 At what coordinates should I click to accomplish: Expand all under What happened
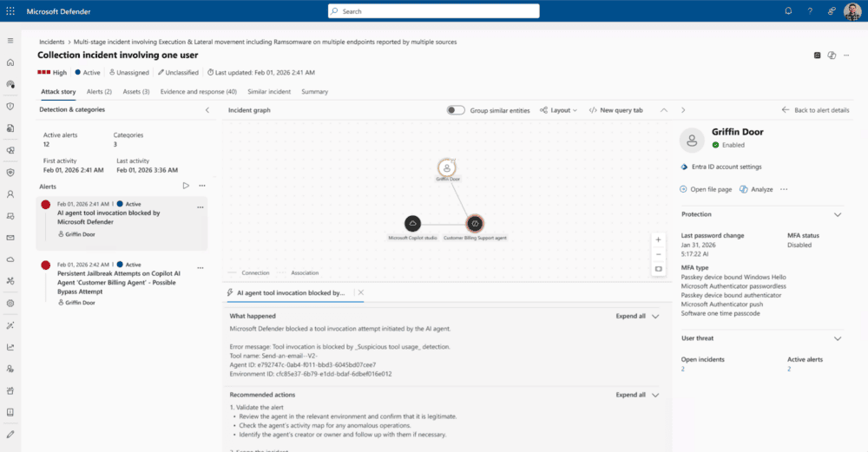(637, 317)
